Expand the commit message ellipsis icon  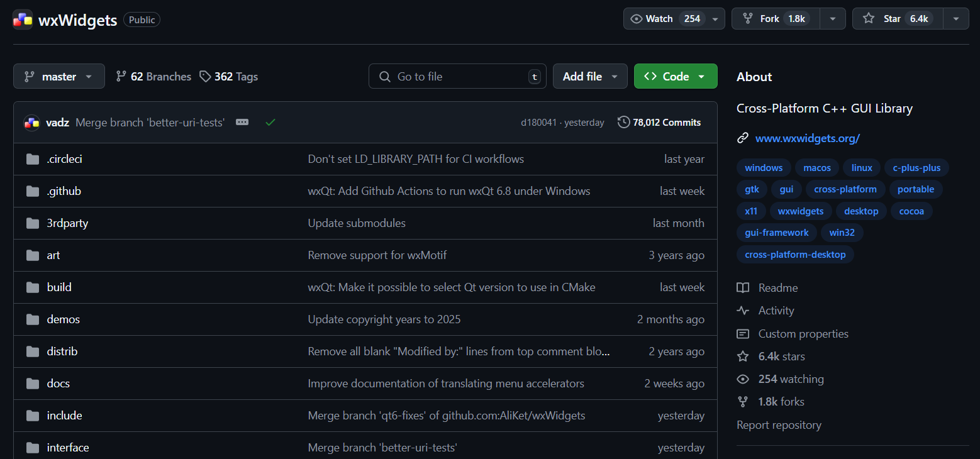(242, 123)
